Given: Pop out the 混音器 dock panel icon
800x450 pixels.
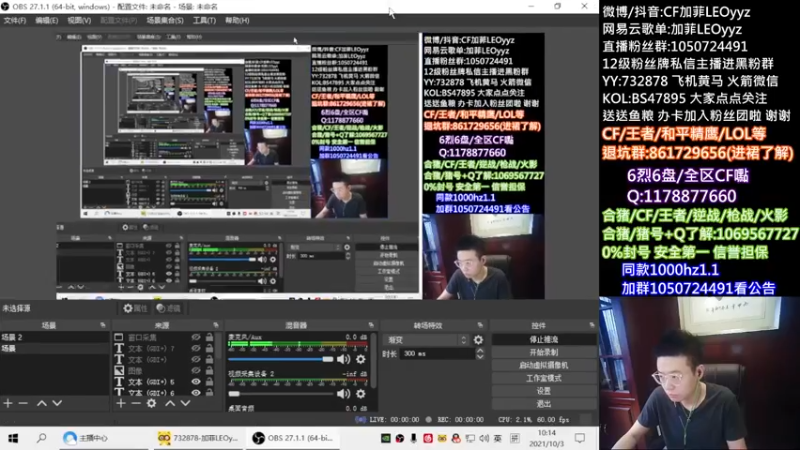Looking at the screenshot, I should click(371, 325).
